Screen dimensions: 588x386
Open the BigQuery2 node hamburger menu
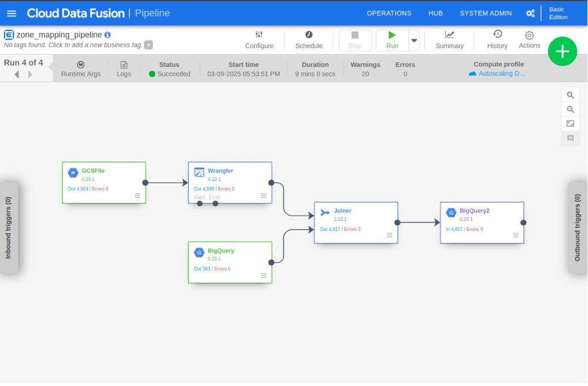[x=516, y=236]
